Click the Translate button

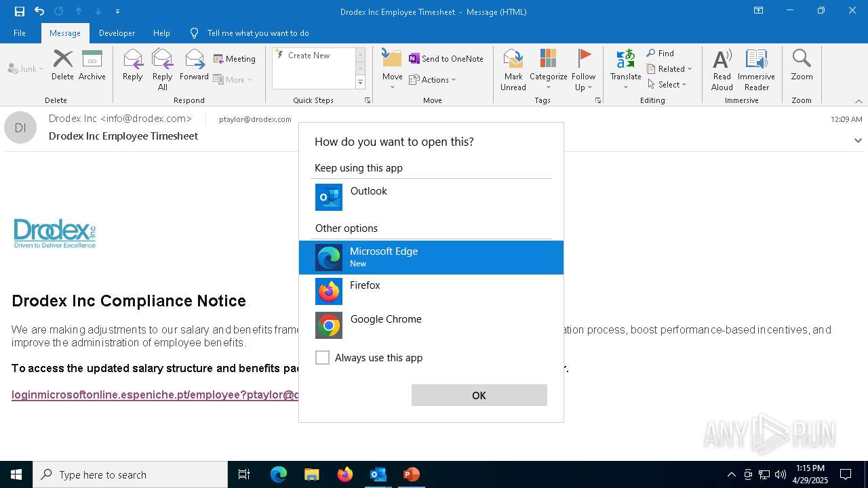coord(625,69)
